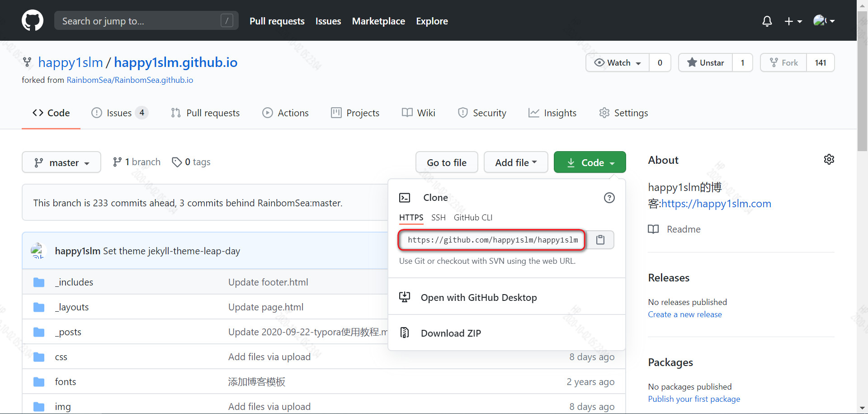Open the Actions tab
Image resolution: width=868 pixels, height=414 pixels.
[285, 113]
